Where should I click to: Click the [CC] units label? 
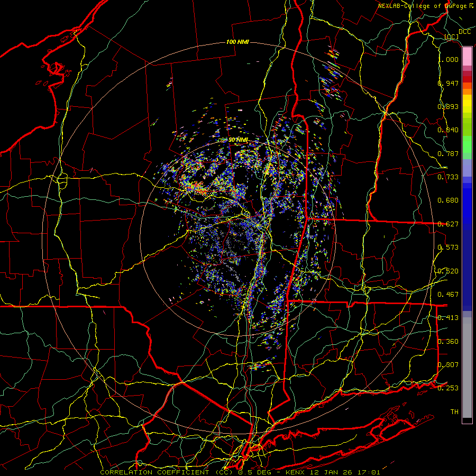tap(452, 37)
